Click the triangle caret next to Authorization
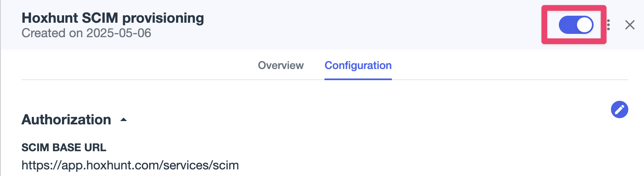Viewport: 644px width, 176px height. tap(123, 120)
